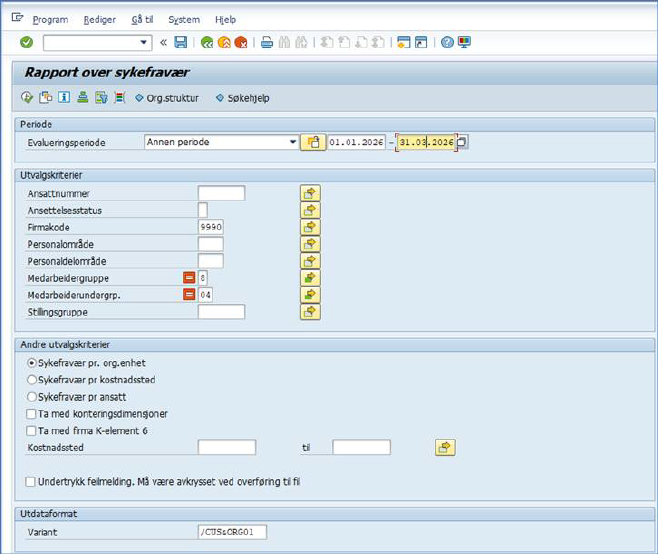The width and height of the screenshot is (658, 554).
Task: Click the Kostnadssted til input field
Action: coord(361,447)
